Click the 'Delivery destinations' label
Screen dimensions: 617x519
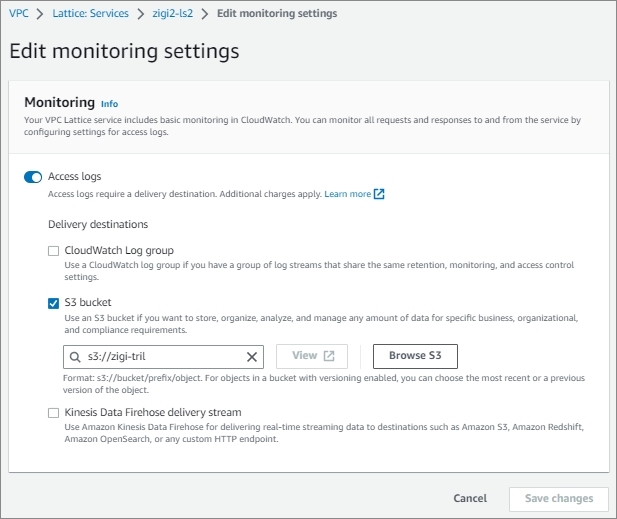[x=98, y=224]
